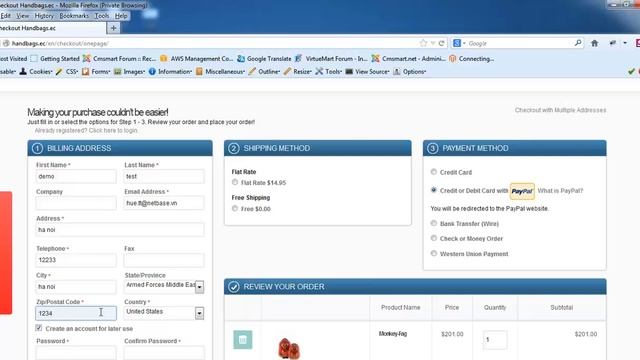Click the Monkey-Fag product name
The height and width of the screenshot is (360, 640).
coord(393,333)
